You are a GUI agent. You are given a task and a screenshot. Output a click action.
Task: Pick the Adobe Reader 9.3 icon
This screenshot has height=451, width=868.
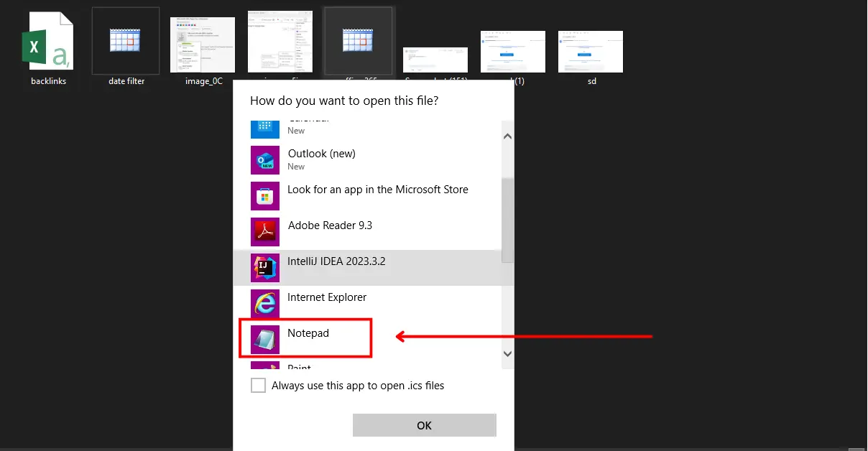click(x=264, y=232)
